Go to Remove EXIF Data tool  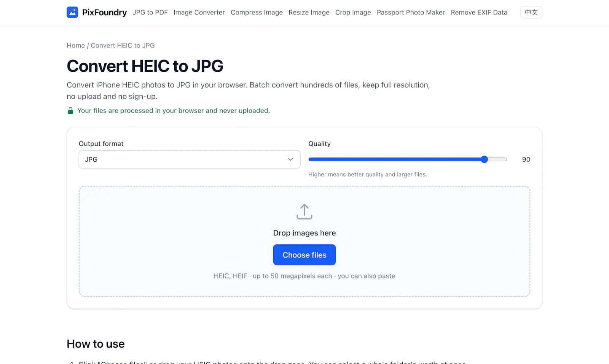click(x=479, y=13)
